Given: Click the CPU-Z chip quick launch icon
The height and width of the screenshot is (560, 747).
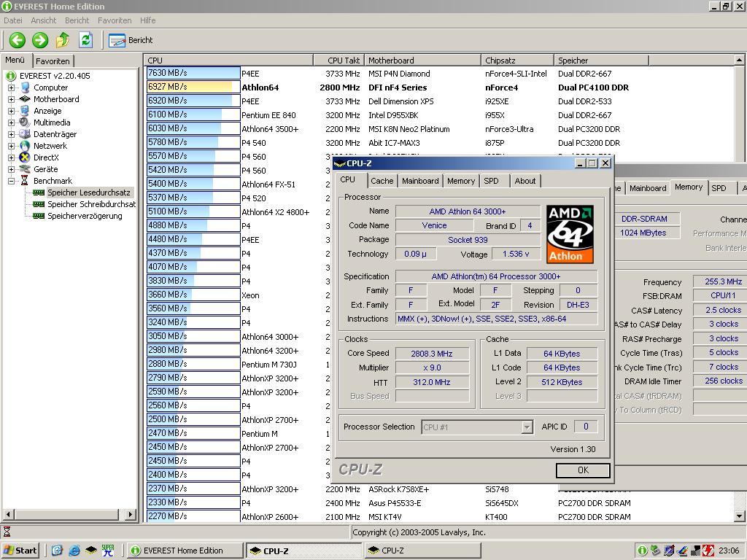Looking at the screenshot, I should click(x=91, y=551).
